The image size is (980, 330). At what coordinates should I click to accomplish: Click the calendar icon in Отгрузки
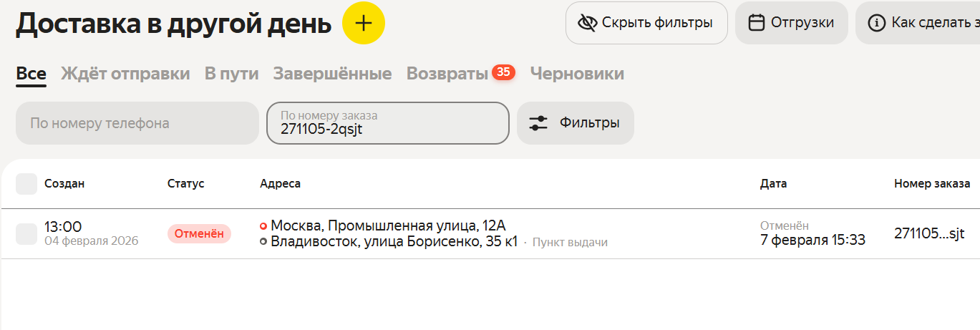click(x=756, y=23)
